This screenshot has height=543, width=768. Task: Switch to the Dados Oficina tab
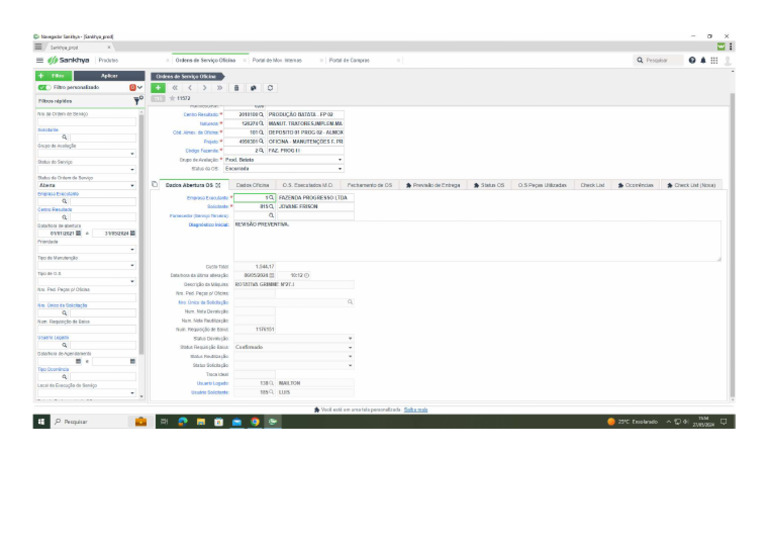click(252, 185)
